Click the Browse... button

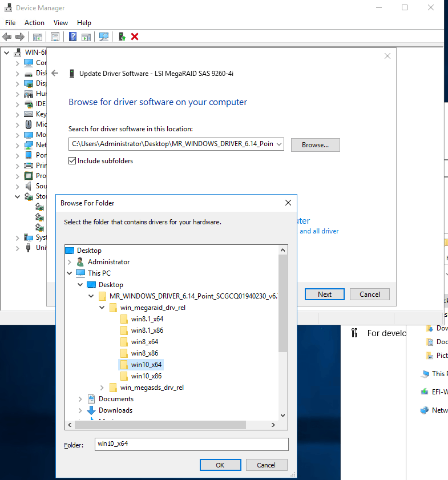point(315,145)
